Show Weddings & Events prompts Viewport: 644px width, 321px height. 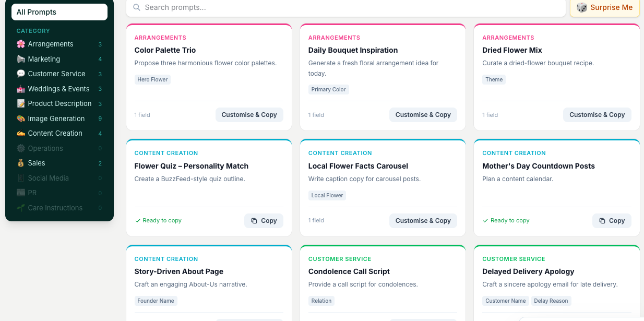[59, 89]
